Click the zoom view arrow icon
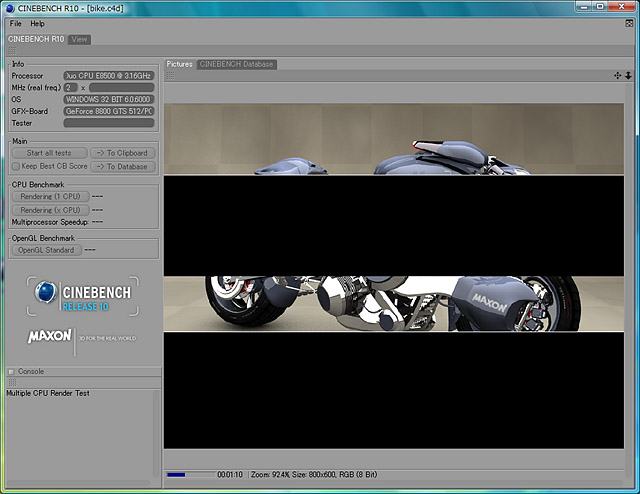Image resolution: width=640 pixels, height=494 pixels. point(628,76)
